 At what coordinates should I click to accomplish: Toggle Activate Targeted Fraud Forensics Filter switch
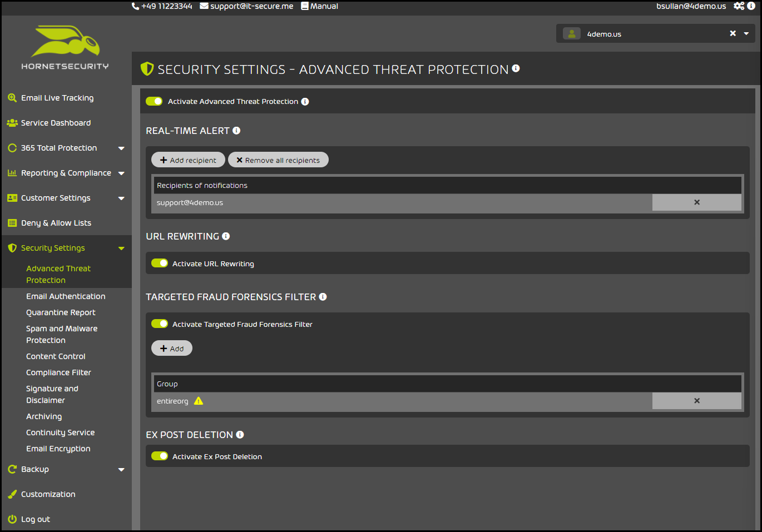click(x=160, y=324)
